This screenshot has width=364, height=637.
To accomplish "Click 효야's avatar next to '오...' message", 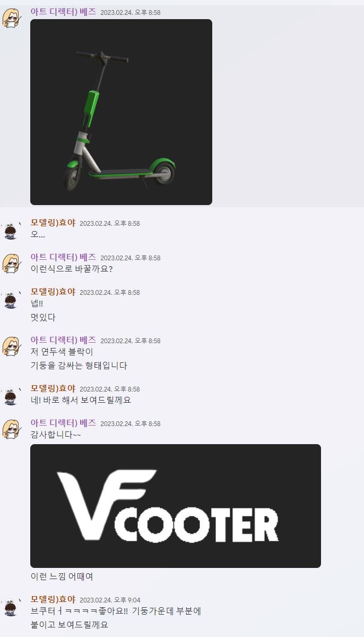I will pyautogui.click(x=11, y=230).
